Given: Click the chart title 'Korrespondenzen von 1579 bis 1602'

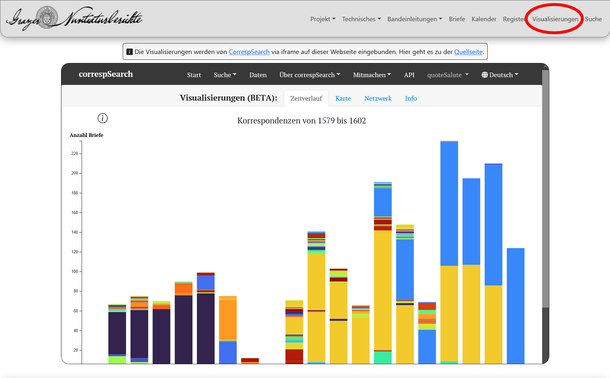Looking at the screenshot, I should click(301, 121).
